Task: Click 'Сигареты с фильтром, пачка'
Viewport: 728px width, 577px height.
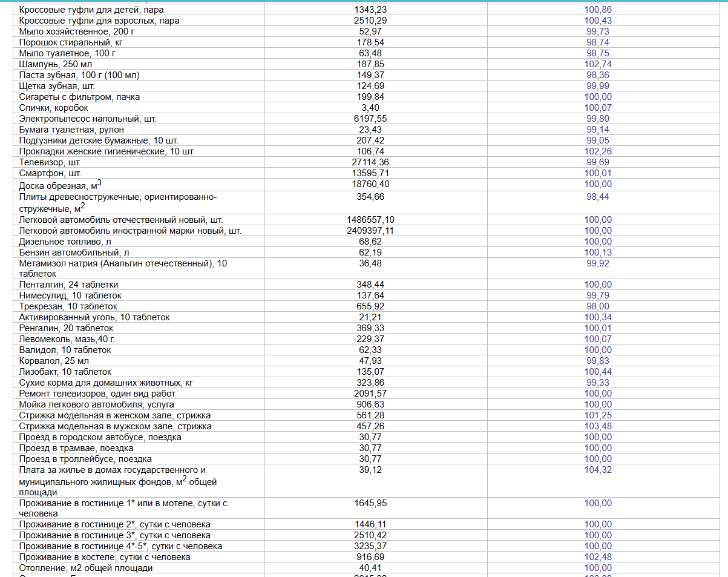Action: point(80,97)
